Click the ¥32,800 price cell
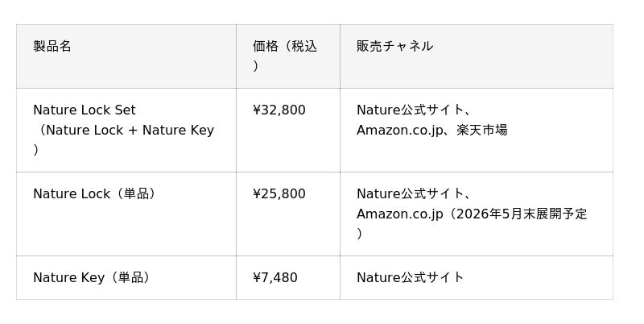Screen dimensions: 644x324 [x=279, y=110]
